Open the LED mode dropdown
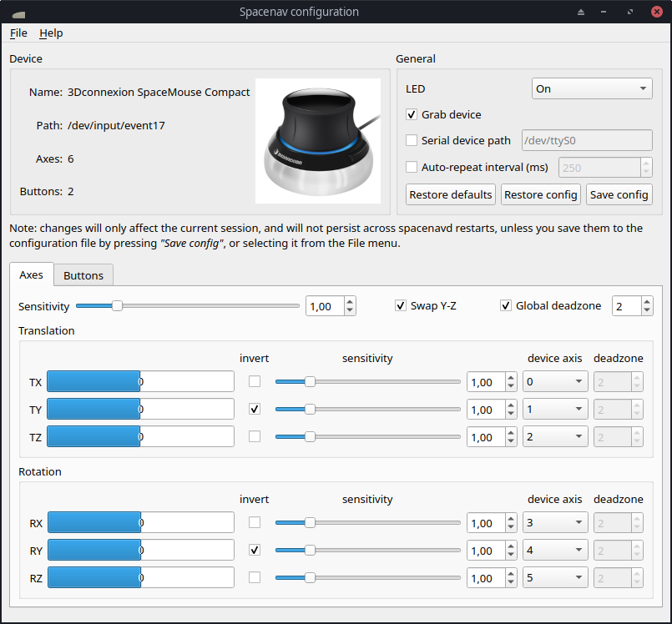The image size is (672, 624). coord(591,88)
